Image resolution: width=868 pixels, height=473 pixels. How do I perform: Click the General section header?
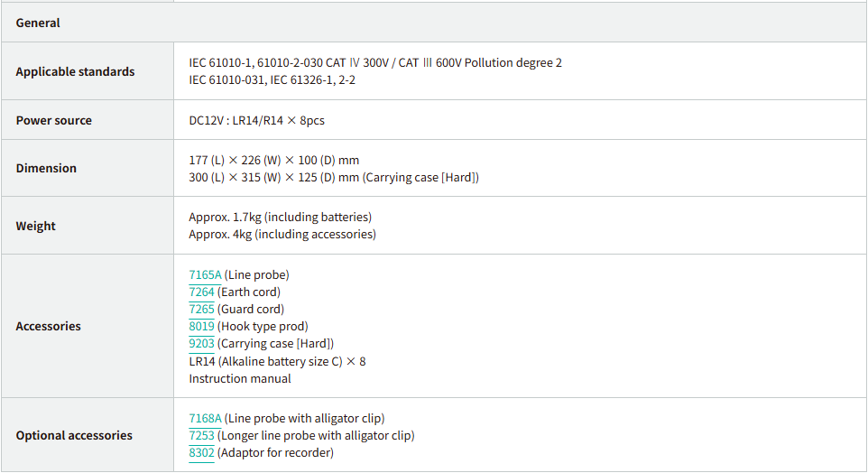38,23
